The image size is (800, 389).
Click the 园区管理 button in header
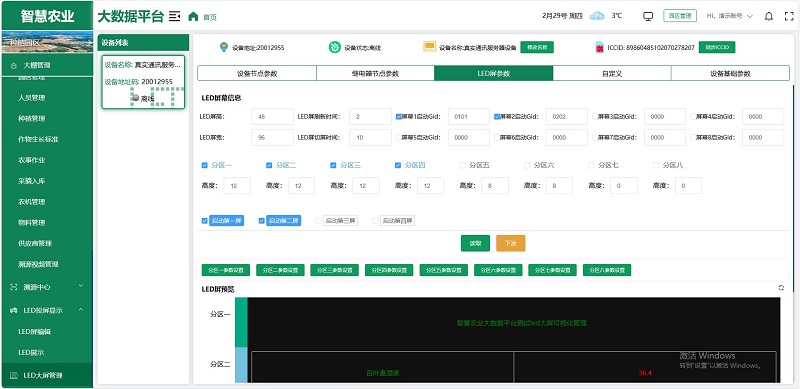(x=680, y=16)
